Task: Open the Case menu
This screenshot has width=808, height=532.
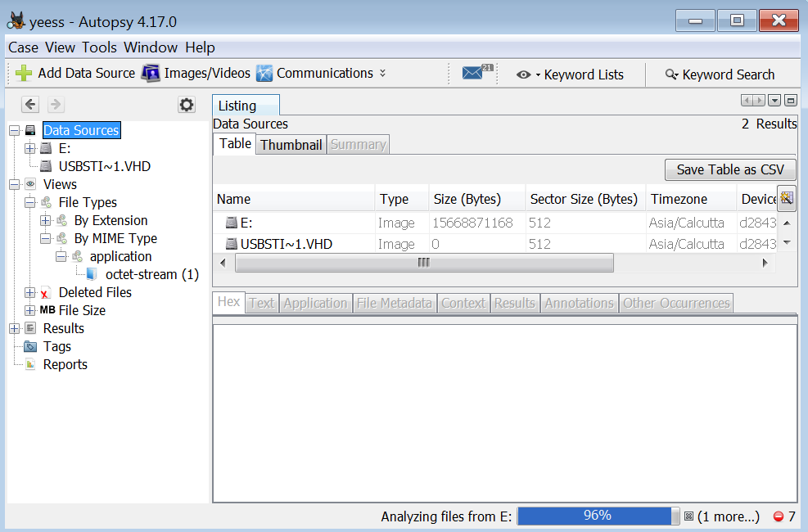Action: coord(23,47)
